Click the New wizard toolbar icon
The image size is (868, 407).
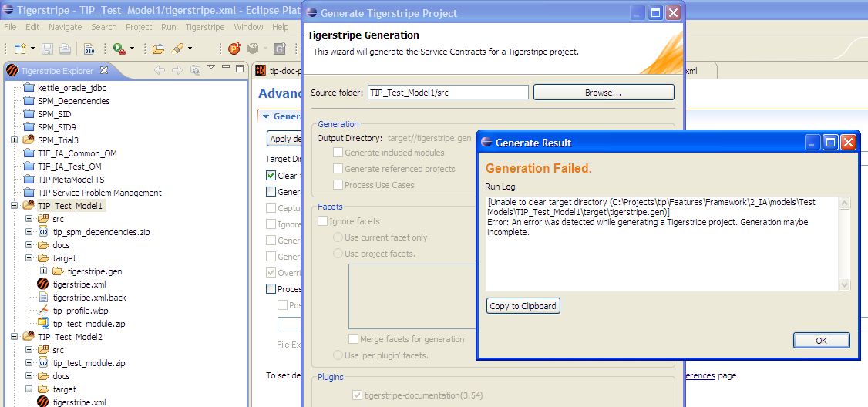pyautogui.click(x=20, y=49)
